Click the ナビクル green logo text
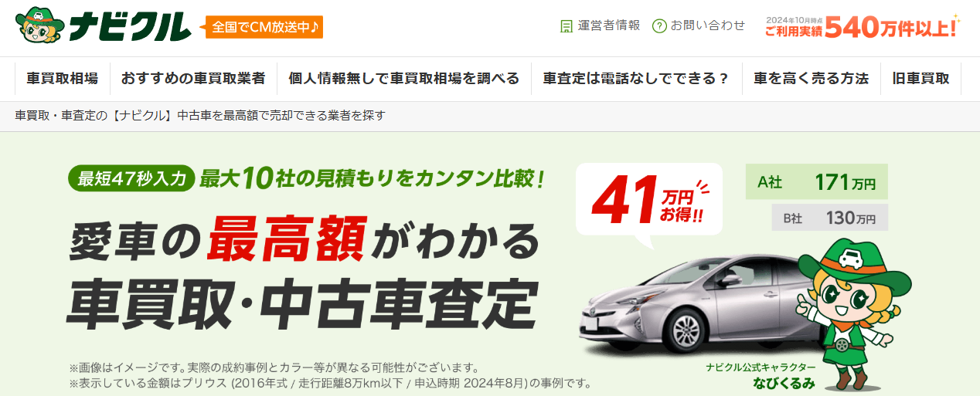Screen dimensions: 980x396 [x=129, y=27]
